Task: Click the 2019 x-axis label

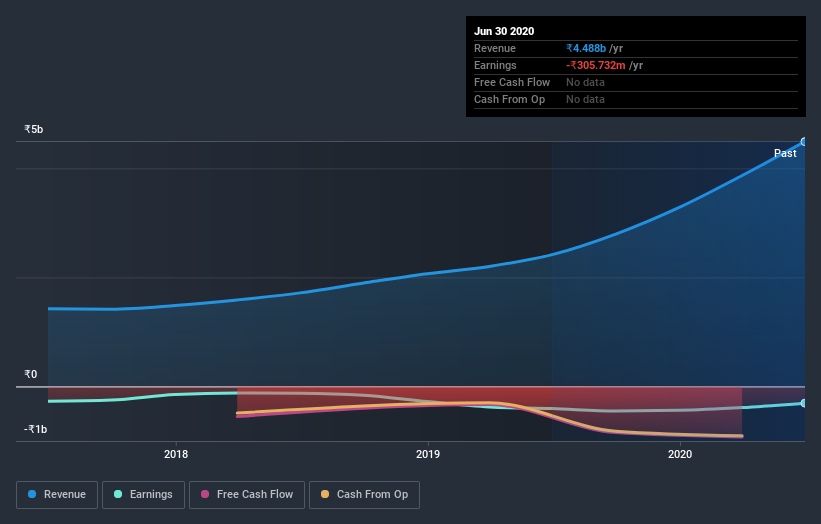Action: click(428, 454)
